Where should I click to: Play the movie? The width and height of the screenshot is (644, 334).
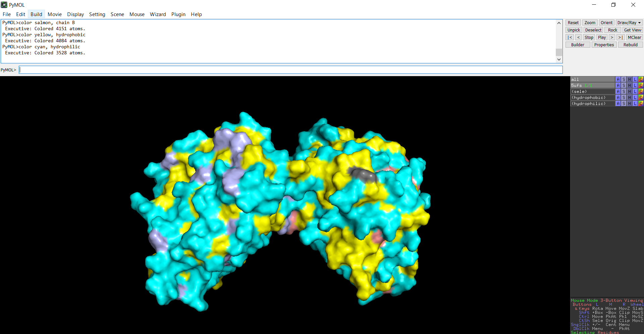(602, 38)
